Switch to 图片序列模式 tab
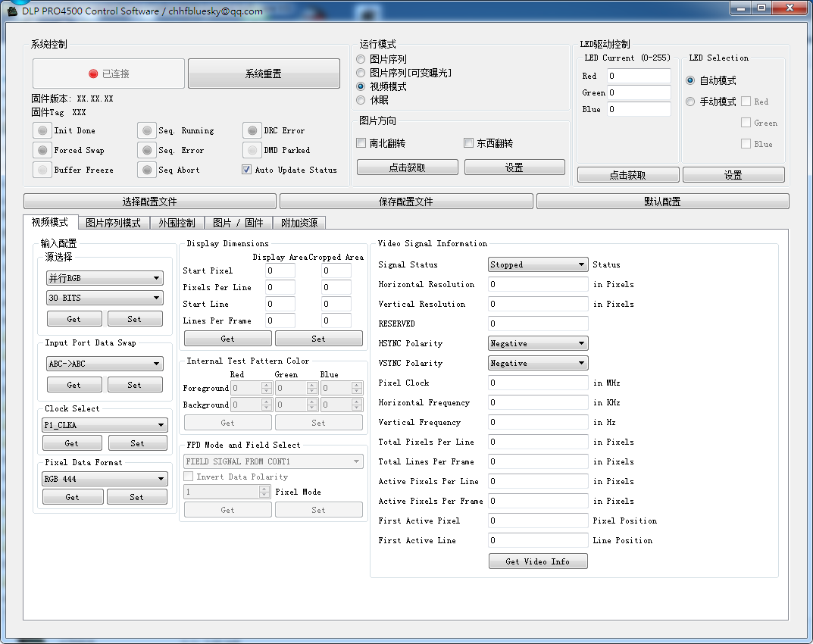The width and height of the screenshot is (813, 644). (x=114, y=223)
